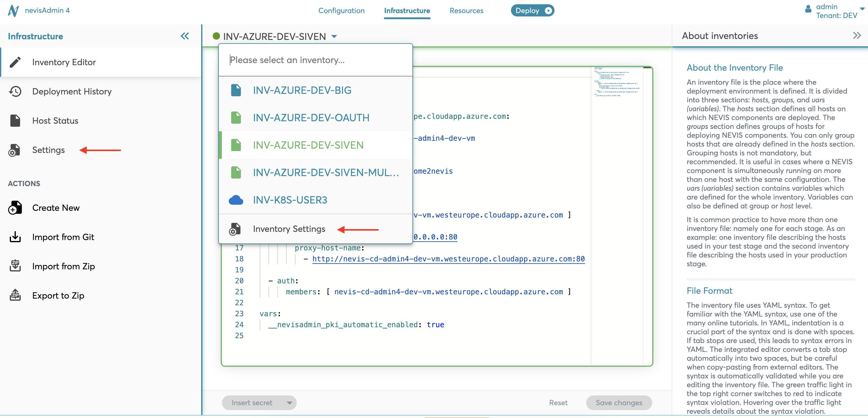This screenshot has height=418, width=868.
Task: Click the 0.0.0.0:80 link in editor
Action: click(435, 237)
